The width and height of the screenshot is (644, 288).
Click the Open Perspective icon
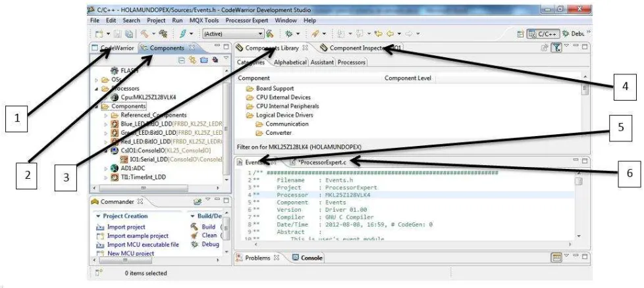[x=521, y=34]
